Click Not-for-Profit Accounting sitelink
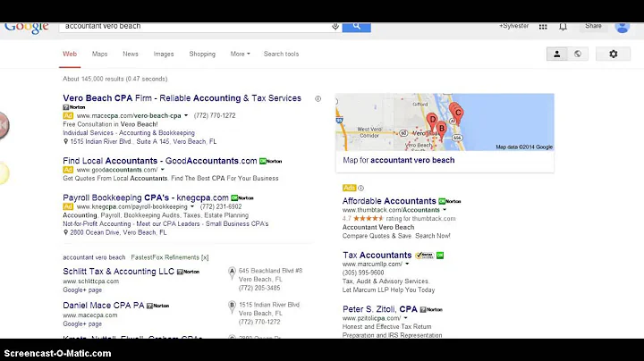The width and height of the screenshot is (644, 361). click(x=97, y=224)
